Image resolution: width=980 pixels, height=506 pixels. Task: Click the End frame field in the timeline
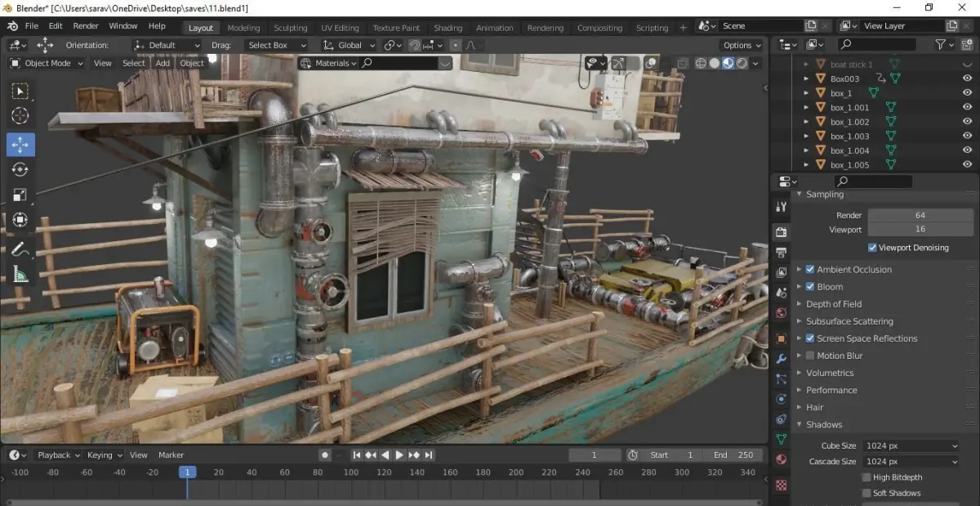click(x=732, y=455)
